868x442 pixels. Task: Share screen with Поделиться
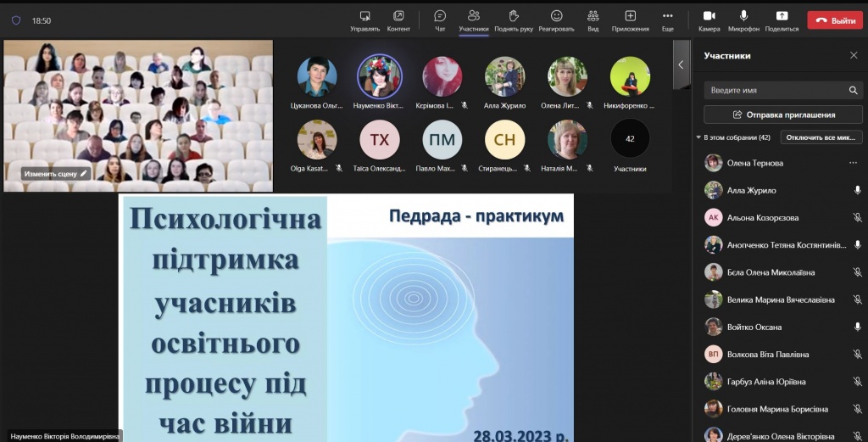(x=782, y=21)
